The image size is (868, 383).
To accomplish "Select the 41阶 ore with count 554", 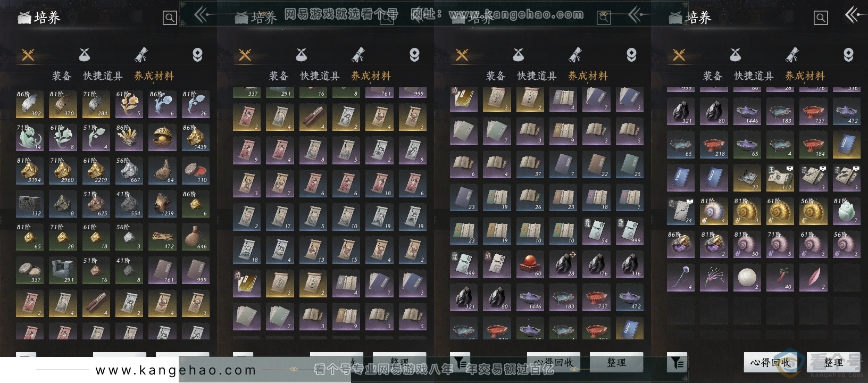I will point(129,204).
